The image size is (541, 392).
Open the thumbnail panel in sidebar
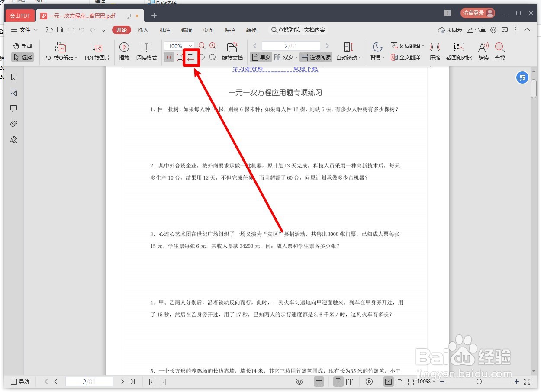(x=14, y=93)
